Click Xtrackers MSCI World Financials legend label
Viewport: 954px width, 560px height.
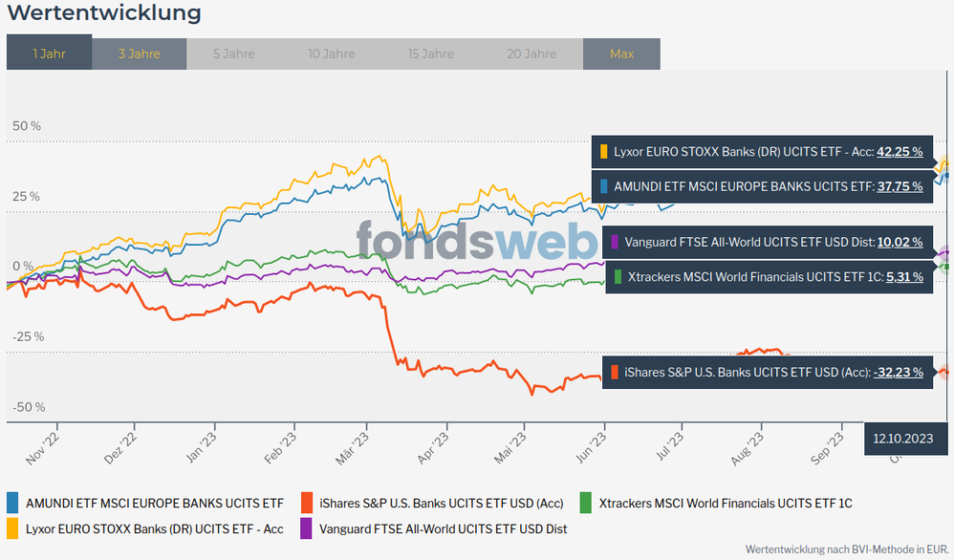[726, 504]
